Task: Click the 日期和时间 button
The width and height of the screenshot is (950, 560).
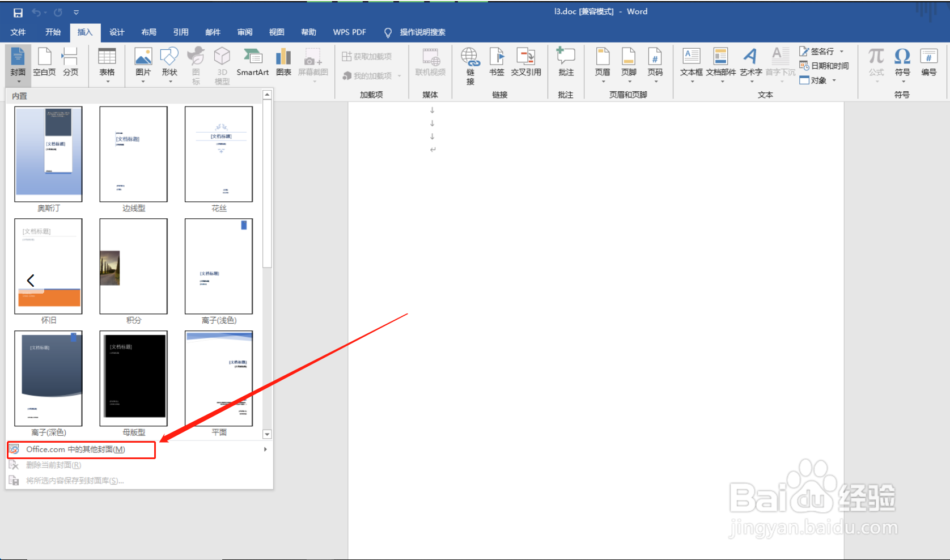Action: (824, 66)
